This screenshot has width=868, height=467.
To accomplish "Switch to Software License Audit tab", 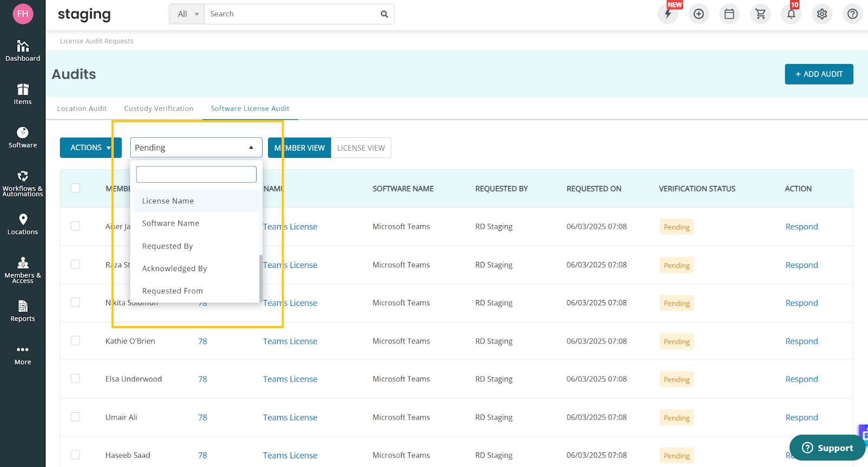I will click(x=250, y=108).
